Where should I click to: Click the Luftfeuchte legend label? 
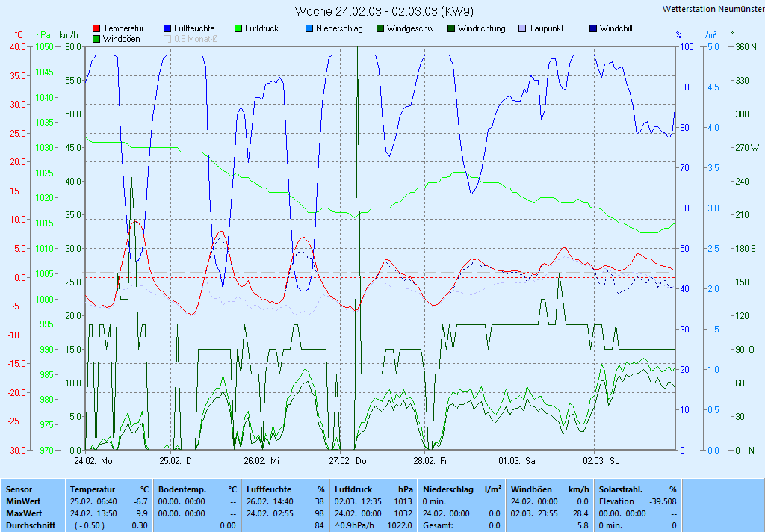click(x=194, y=28)
